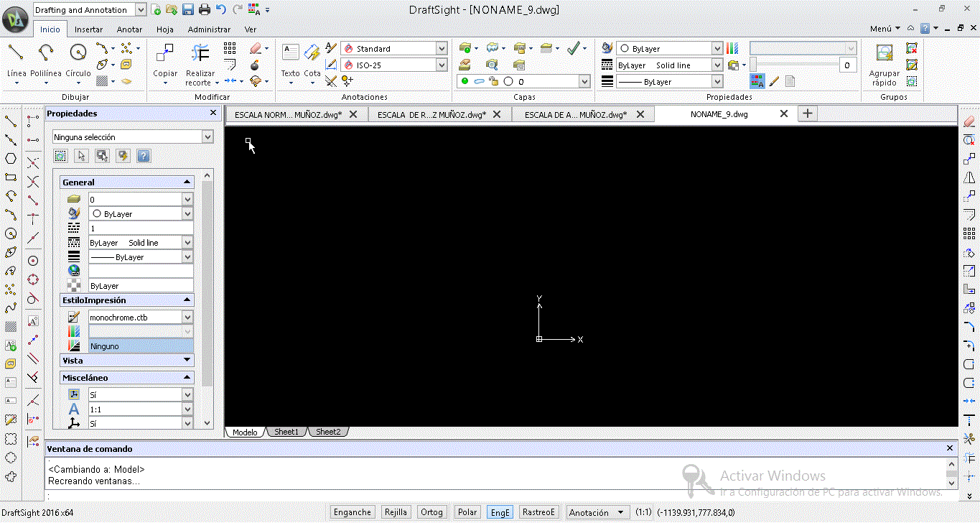The width and height of the screenshot is (980, 523).
Task: Select the Polilínea tool
Action: pos(46,53)
